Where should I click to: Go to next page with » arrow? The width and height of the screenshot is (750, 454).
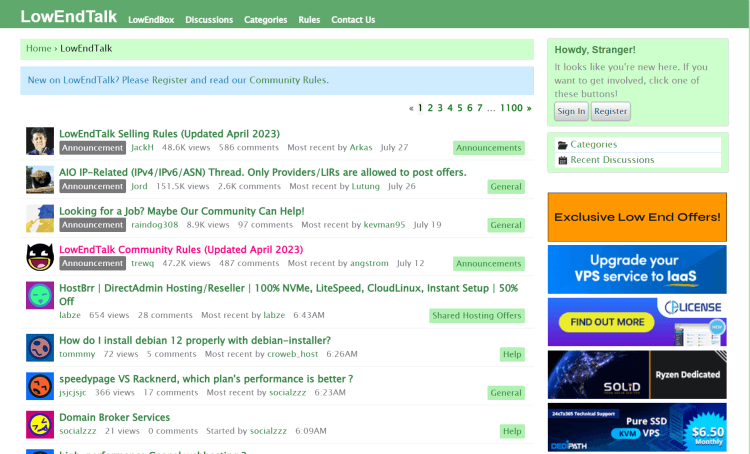(x=529, y=108)
